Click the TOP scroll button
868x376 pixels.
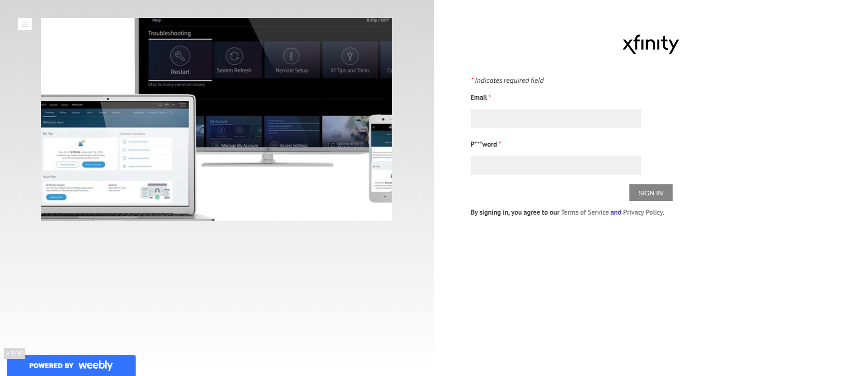(15, 353)
